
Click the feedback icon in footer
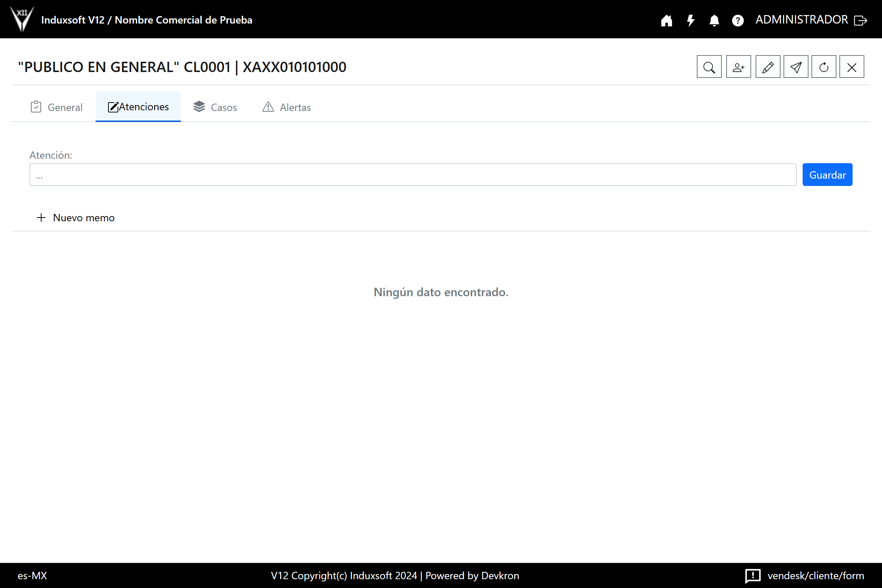click(752, 575)
